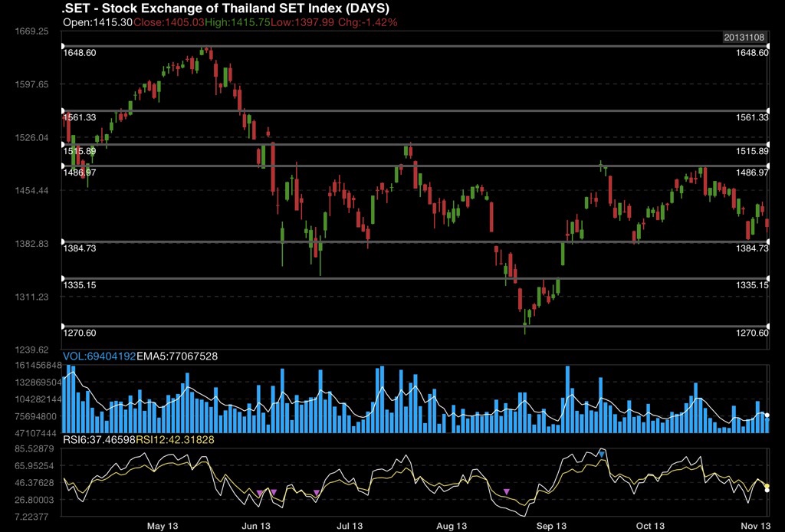This screenshot has width=785, height=532.
Task: Select the right handle of the 1648.60 line
Action: coord(767,46)
